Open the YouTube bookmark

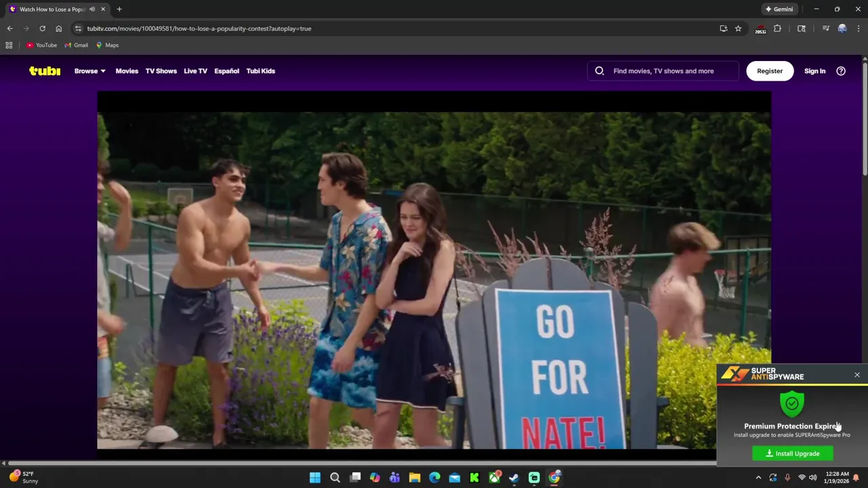coord(41,45)
